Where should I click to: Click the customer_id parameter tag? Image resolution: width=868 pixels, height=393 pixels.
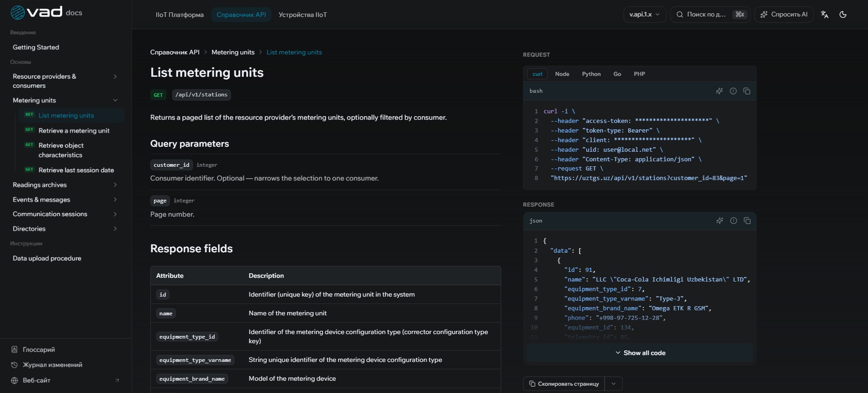[171, 165]
